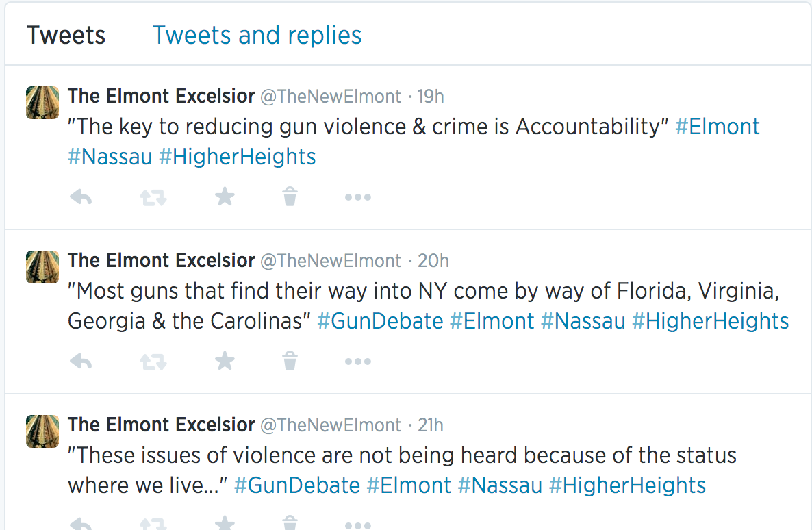Delete the 19h Accountability tweet

[x=290, y=198]
